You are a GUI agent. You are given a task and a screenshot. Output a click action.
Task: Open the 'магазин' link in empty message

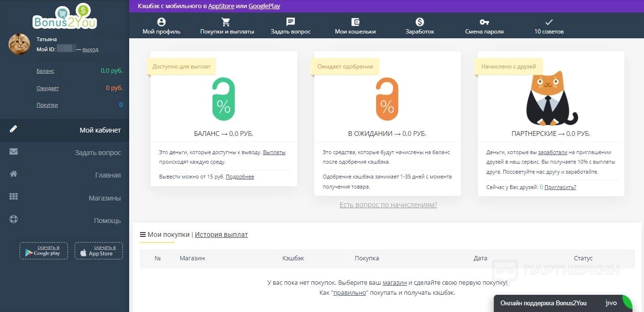tap(395, 283)
